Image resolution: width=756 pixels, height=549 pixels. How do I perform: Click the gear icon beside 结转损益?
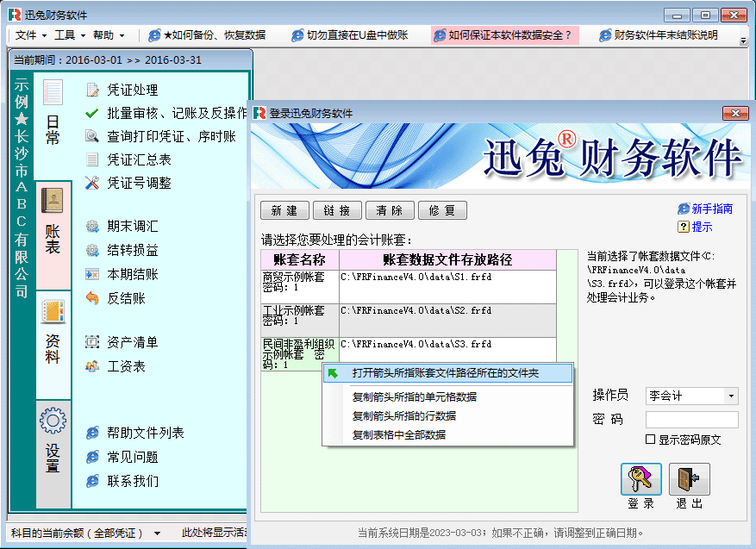pyautogui.click(x=92, y=250)
